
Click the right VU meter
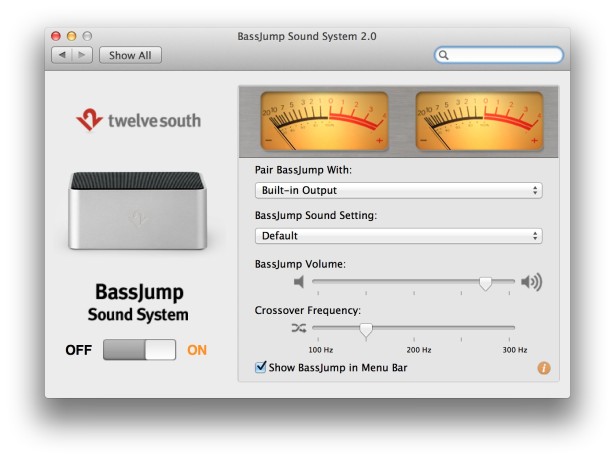coord(479,121)
